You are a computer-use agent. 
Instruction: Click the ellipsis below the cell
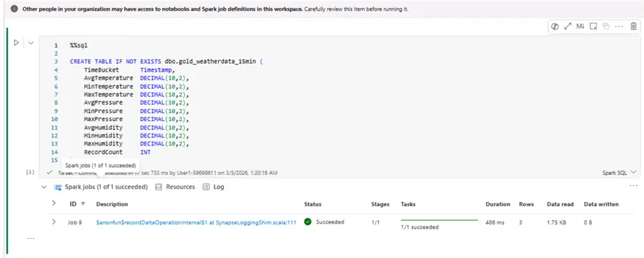coord(30,238)
